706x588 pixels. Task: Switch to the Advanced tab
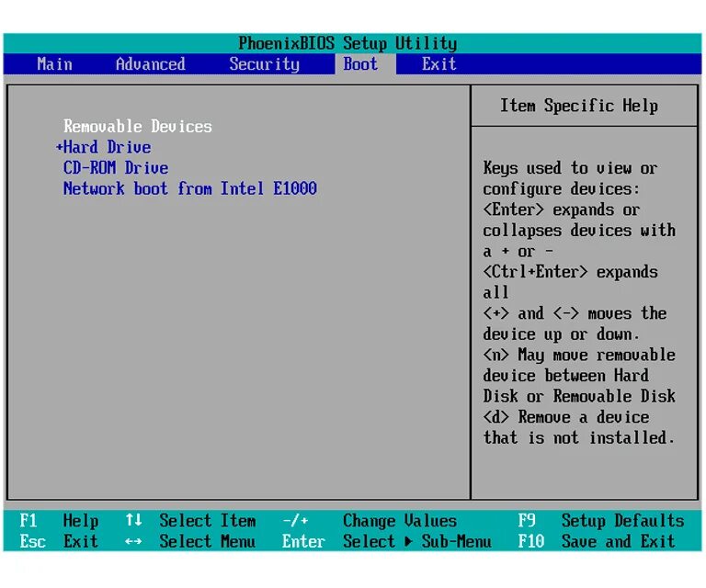tap(151, 64)
